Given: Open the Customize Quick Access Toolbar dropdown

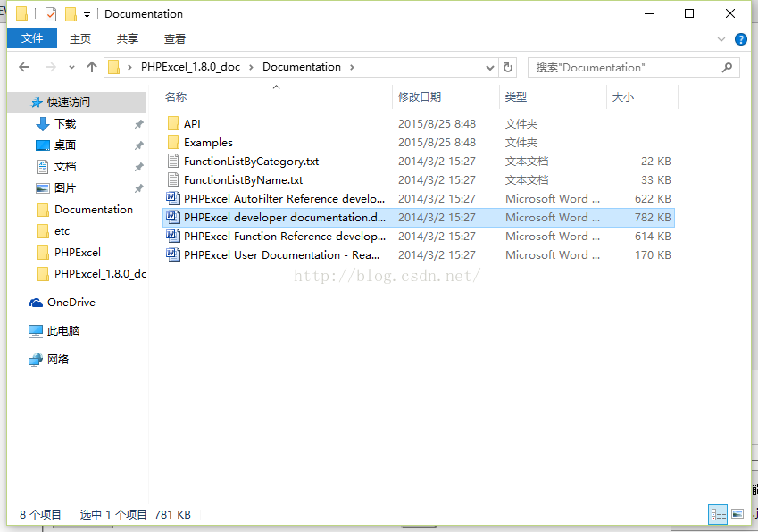Looking at the screenshot, I should coord(87,15).
